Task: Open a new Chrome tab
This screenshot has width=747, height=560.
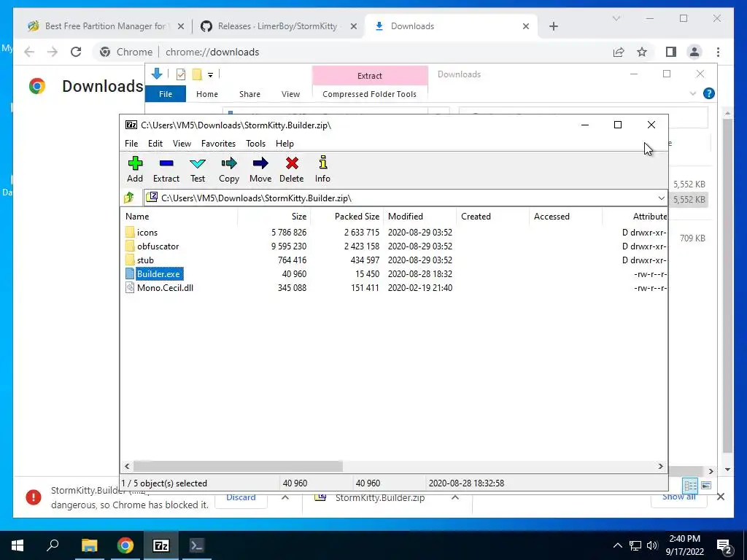Action: click(x=553, y=26)
